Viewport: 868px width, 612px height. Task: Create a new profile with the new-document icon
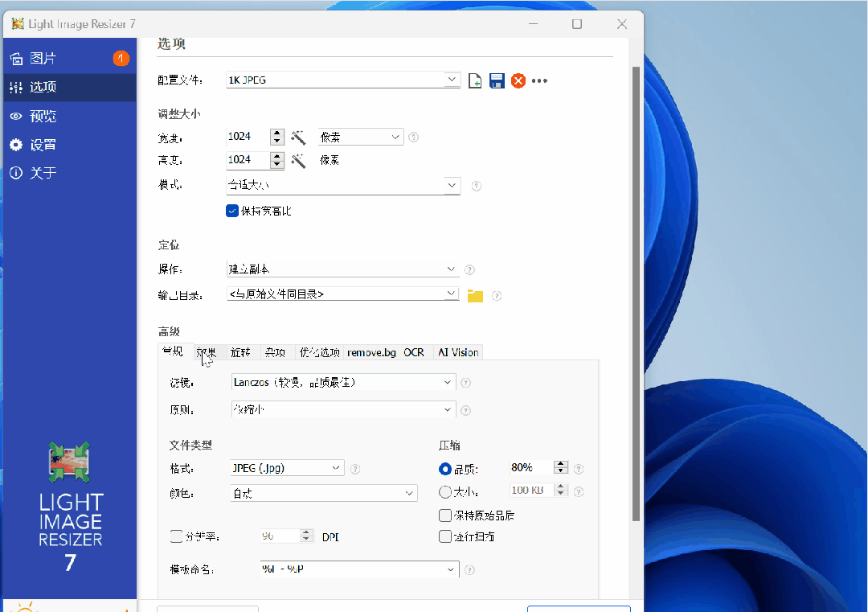click(x=474, y=80)
